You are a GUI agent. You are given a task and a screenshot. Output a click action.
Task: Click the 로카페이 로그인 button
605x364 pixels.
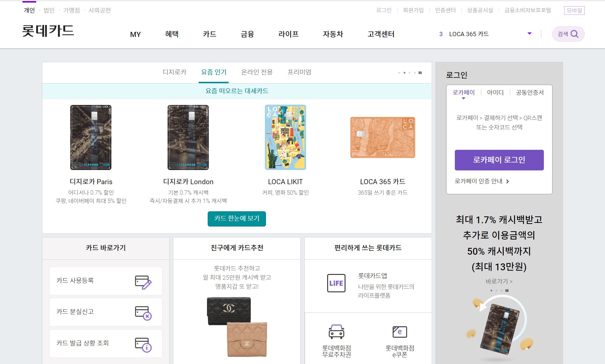pyautogui.click(x=499, y=160)
